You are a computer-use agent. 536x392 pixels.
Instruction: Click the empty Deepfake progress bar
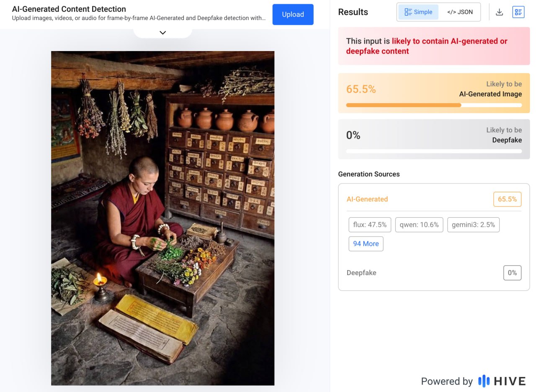pos(434,151)
